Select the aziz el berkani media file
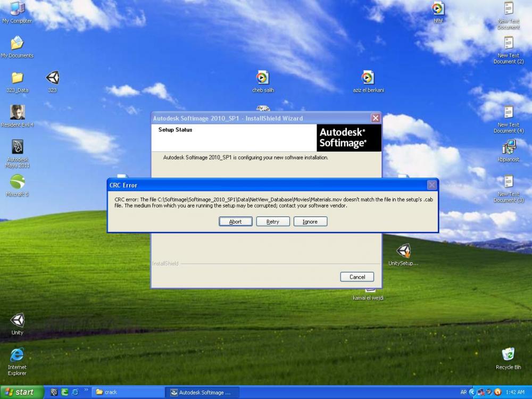The width and height of the screenshot is (532, 399). 368,82
